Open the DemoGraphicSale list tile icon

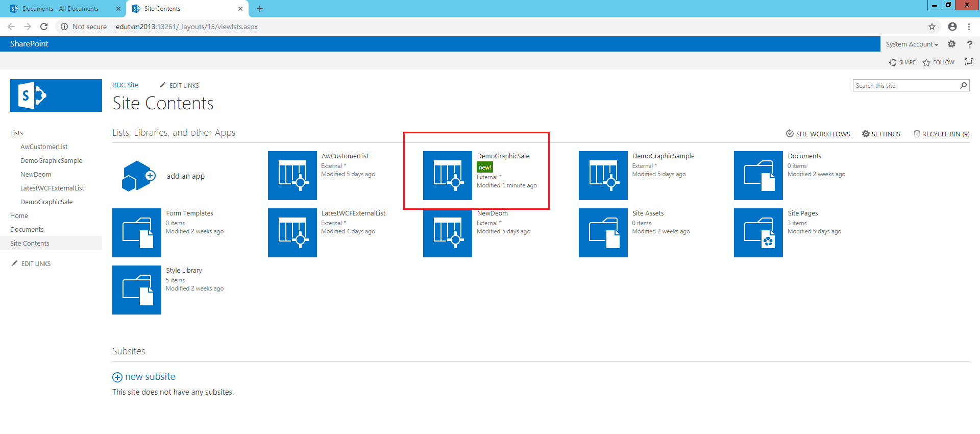(448, 176)
